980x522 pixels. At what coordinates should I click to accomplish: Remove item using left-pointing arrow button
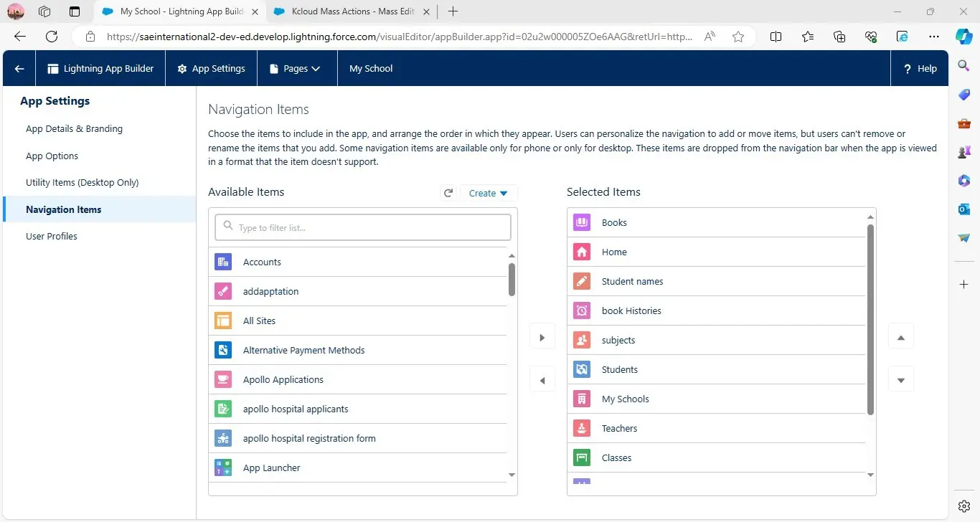coord(542,380)
